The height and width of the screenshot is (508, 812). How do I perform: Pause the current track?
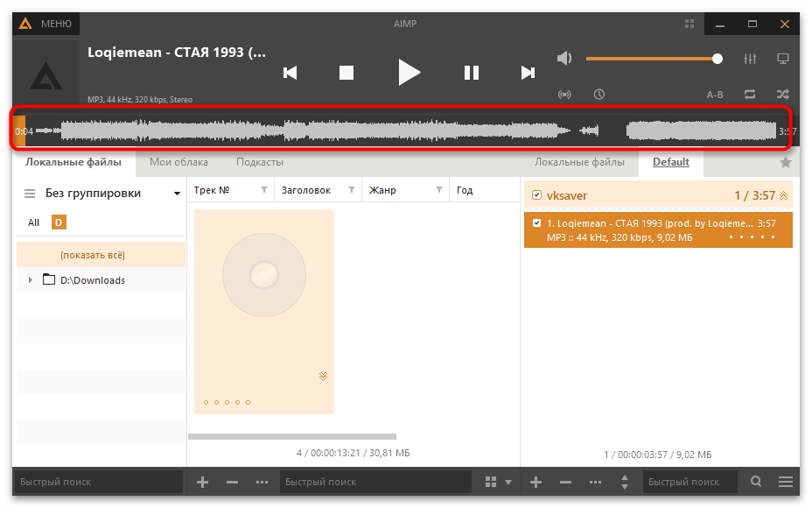point(471,73)
